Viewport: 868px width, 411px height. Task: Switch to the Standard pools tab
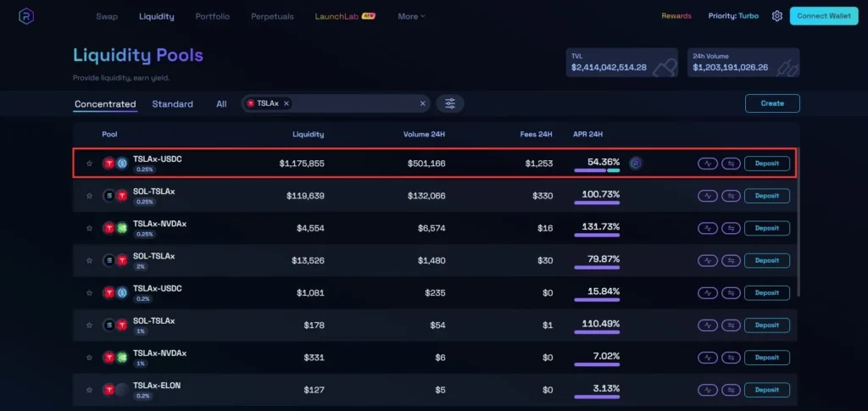tap(173, 104)
